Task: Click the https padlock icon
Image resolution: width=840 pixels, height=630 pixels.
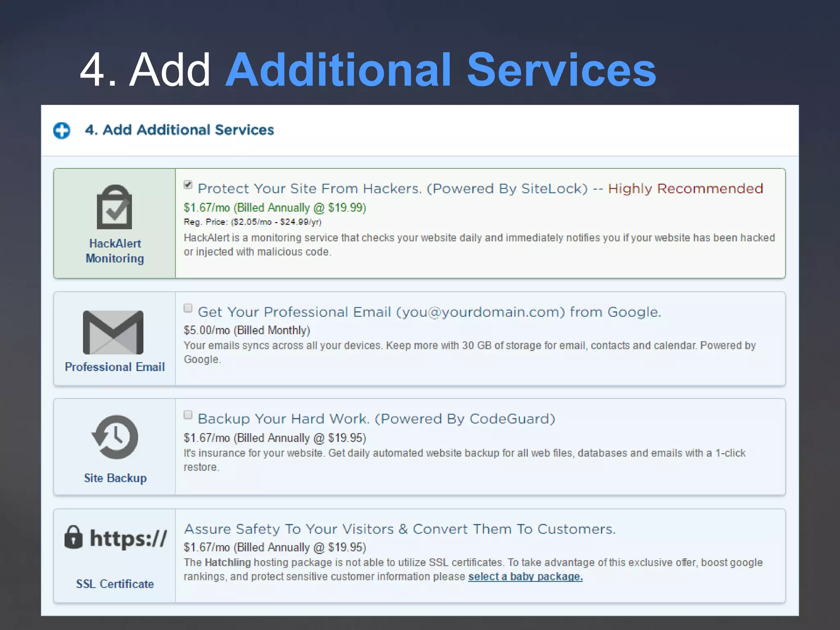Action: 73,537
